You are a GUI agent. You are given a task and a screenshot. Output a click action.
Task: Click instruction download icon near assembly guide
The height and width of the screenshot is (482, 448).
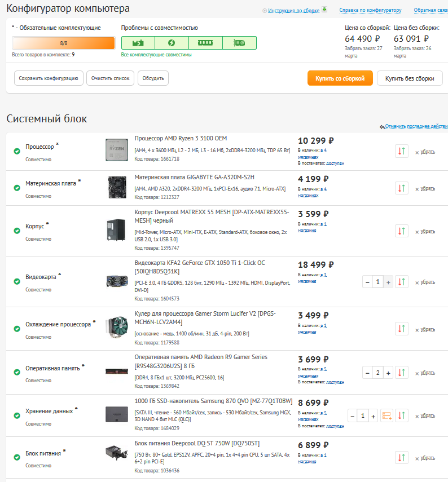point(324,10)
